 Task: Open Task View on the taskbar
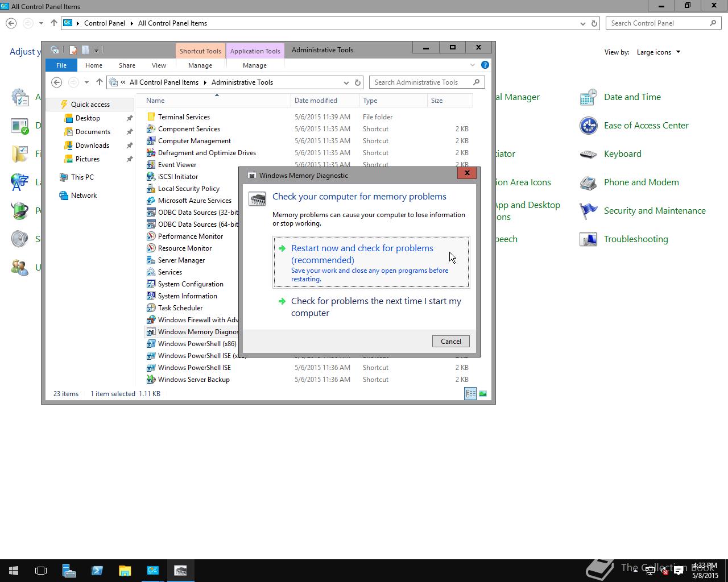coord(41,571)
